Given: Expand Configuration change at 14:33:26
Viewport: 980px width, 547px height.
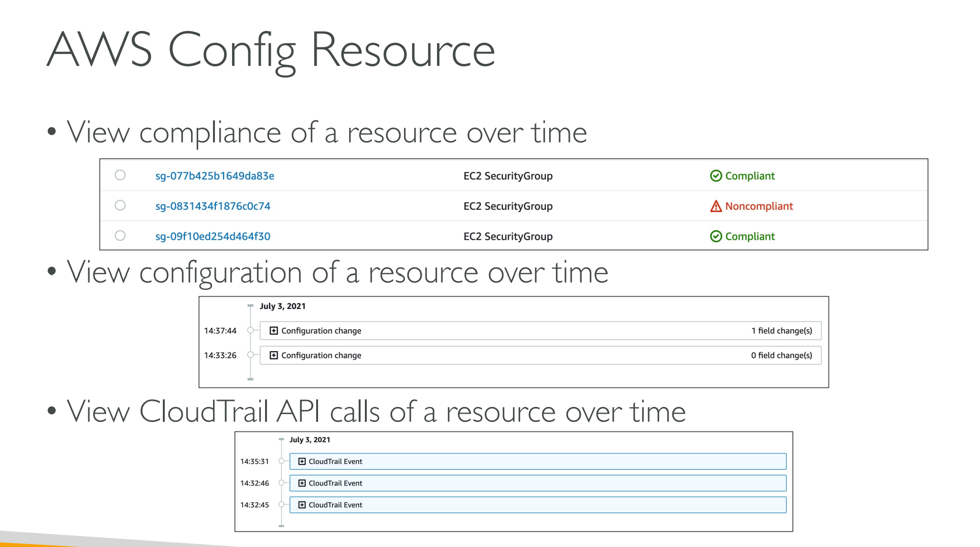Looking at the screenshot, I should coord(274,355).
